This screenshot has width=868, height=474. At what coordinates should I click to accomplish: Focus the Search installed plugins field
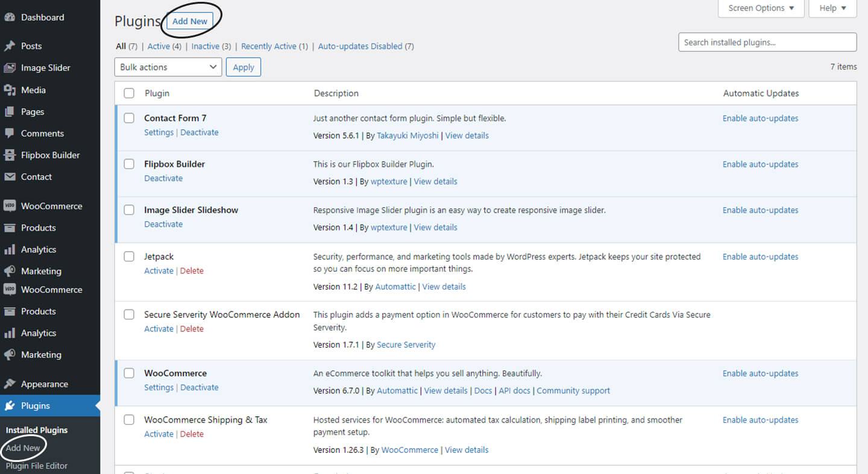[x=767, y=42]
